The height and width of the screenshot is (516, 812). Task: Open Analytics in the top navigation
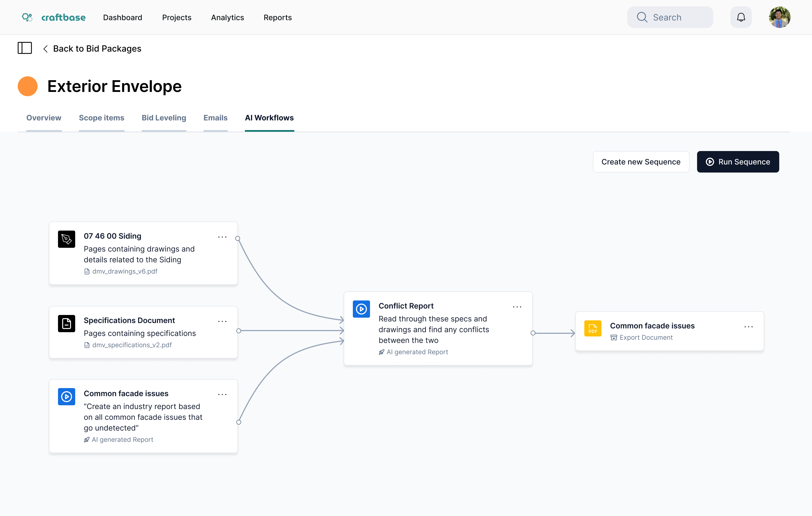[227, 17]
